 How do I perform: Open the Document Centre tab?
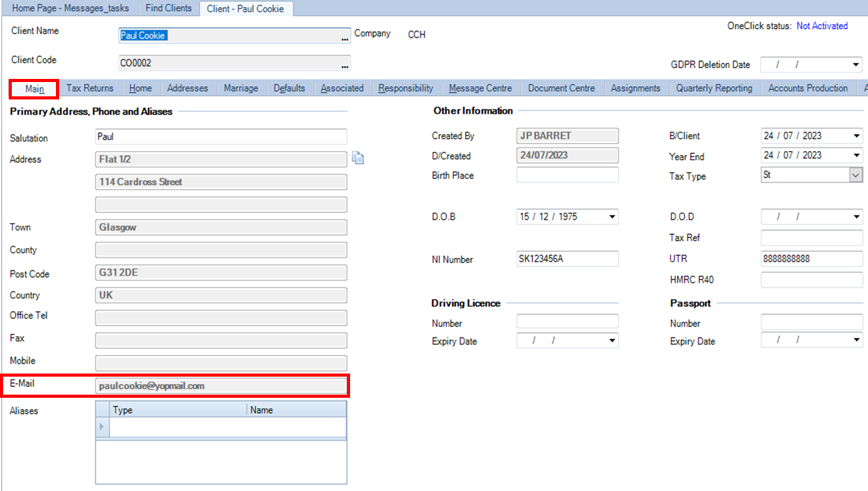point(561,88)
